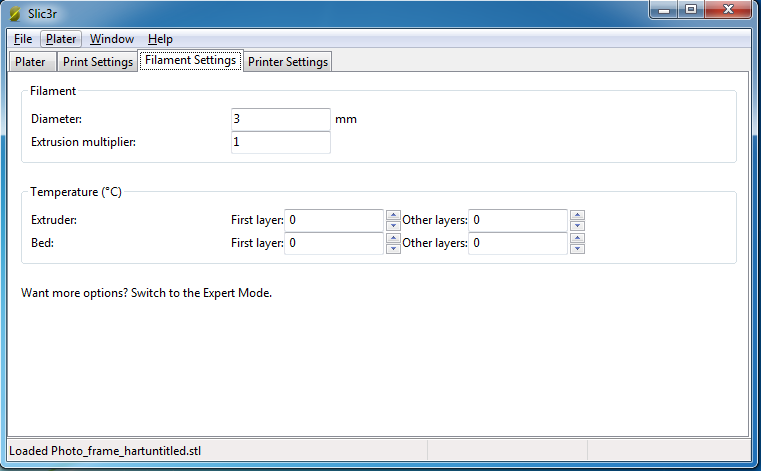
Task: Increase Extruder First layer temperature with up arrow
Action: click(393, 215)
